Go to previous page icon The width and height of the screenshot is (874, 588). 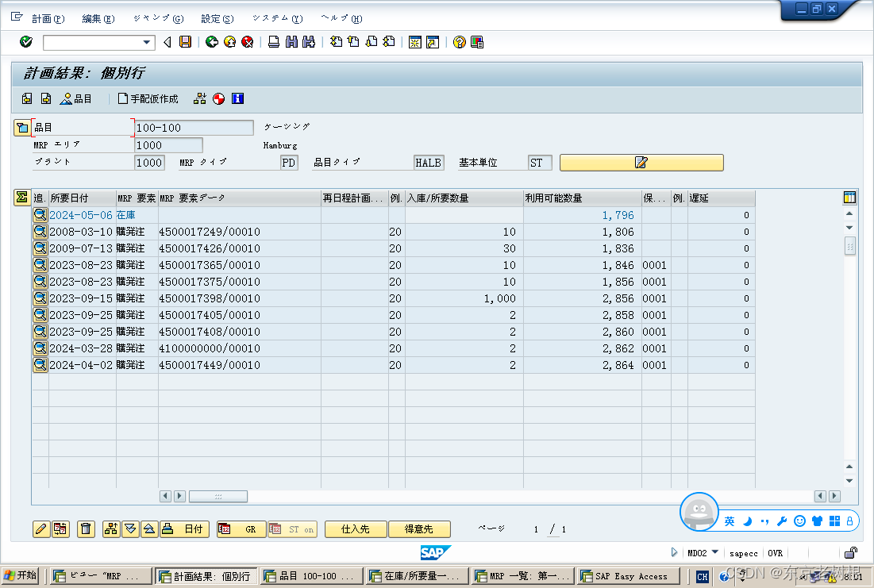[x=353, y=42]
